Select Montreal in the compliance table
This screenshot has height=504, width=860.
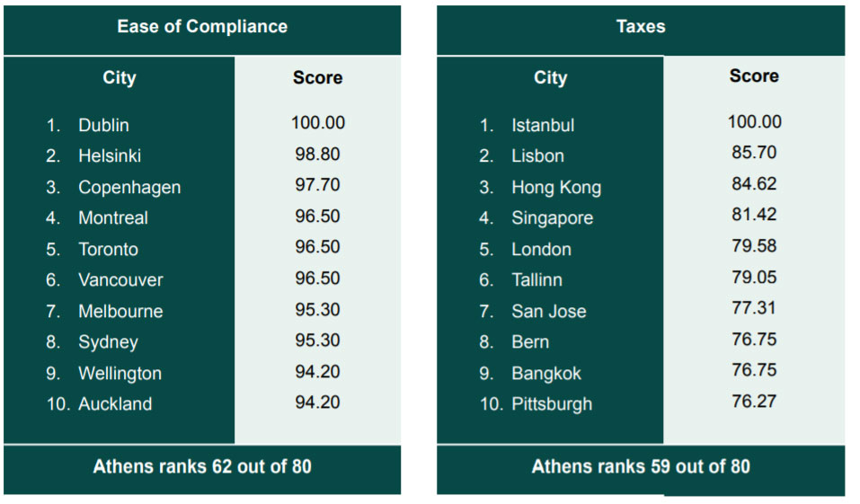113,217
